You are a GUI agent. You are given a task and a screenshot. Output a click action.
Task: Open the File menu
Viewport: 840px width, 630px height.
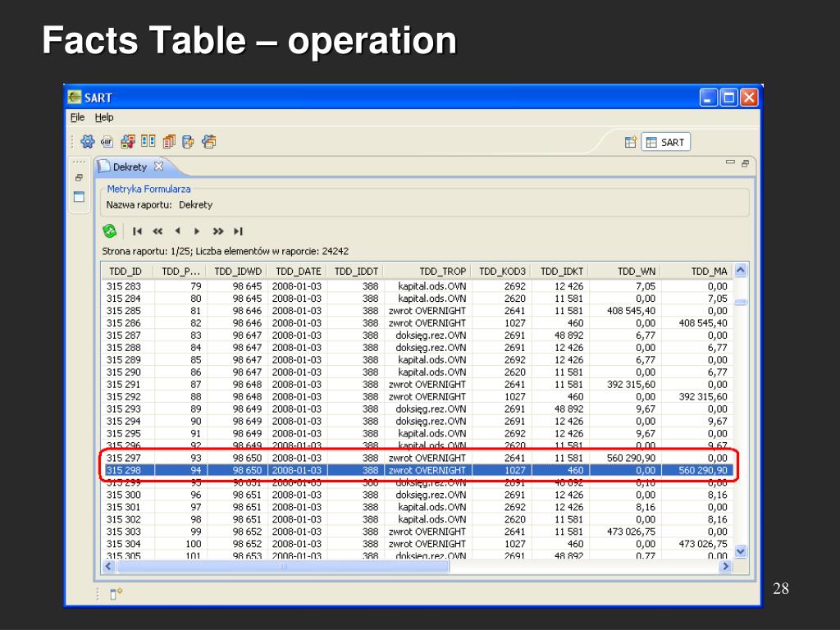pos(77,117)
